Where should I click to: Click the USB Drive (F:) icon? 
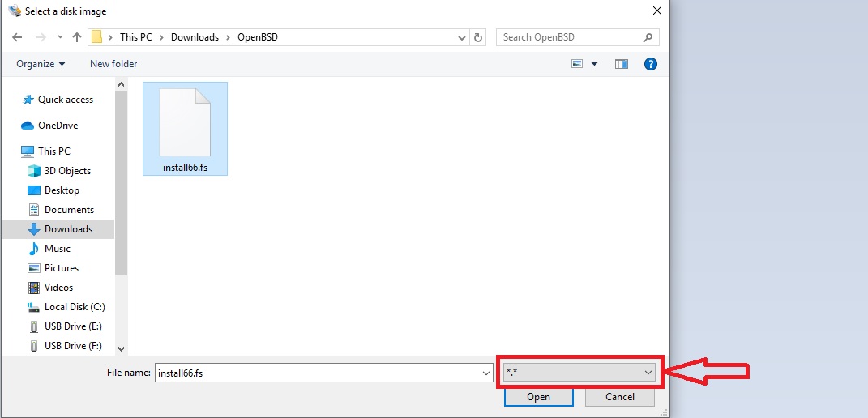click(34, 345)
